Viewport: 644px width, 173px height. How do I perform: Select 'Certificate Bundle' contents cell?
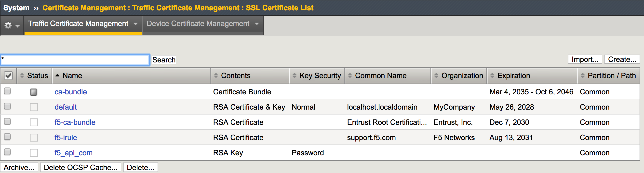tap(242, 92)
